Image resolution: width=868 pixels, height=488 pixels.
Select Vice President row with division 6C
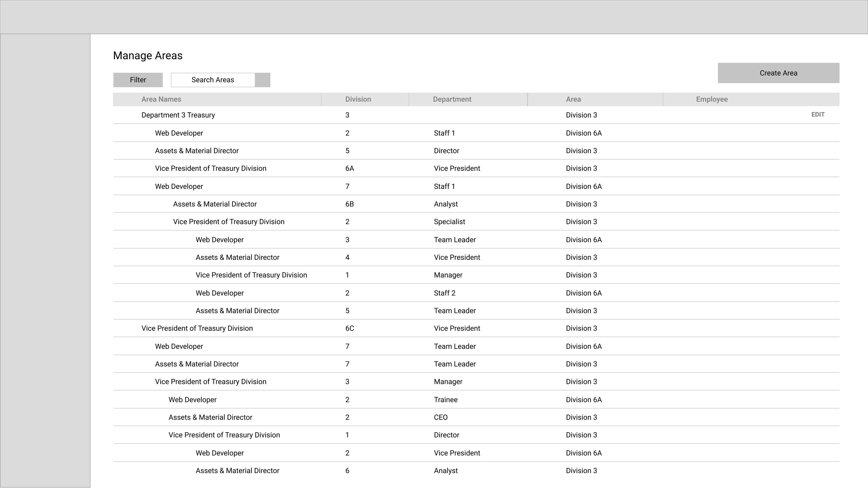[197, 328]
